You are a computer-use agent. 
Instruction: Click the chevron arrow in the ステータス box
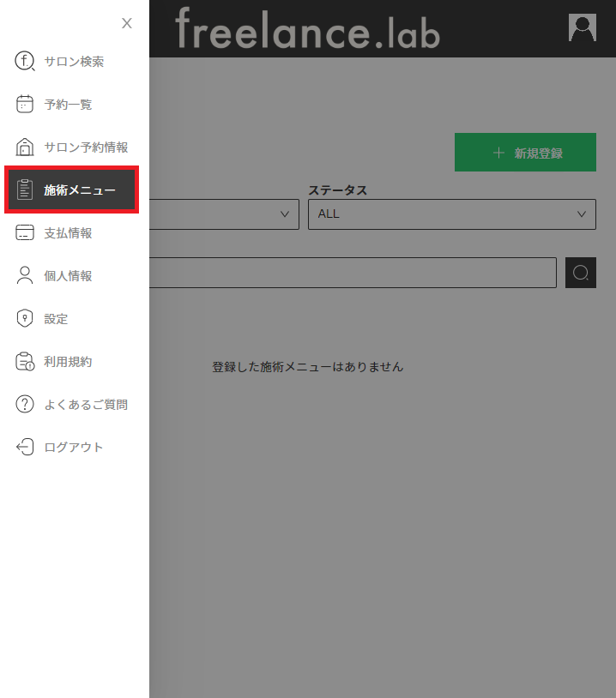[x=582, y=214]
